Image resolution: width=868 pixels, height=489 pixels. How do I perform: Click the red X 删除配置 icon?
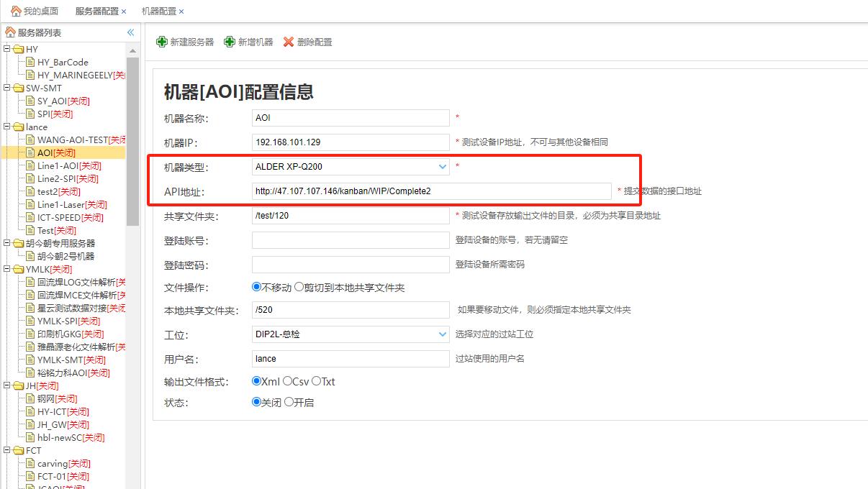pos(289,42)
